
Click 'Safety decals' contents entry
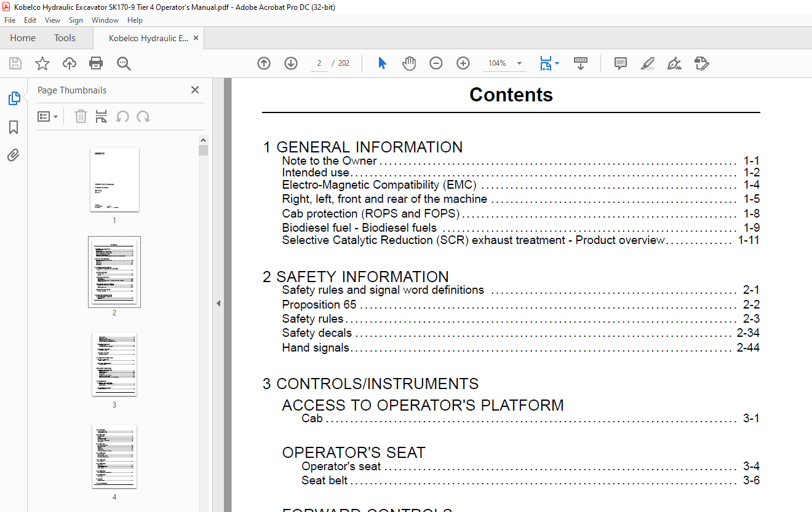(317, 333)
